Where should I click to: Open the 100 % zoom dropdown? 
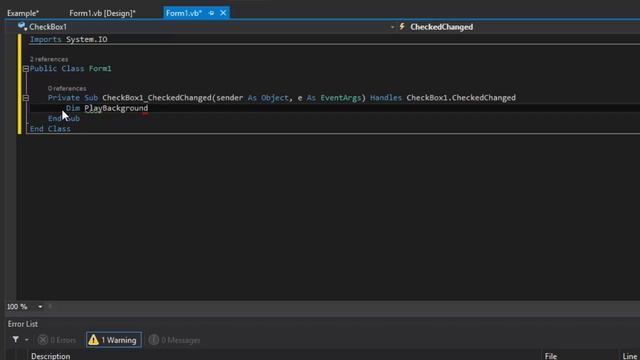(x=40, y=307)
